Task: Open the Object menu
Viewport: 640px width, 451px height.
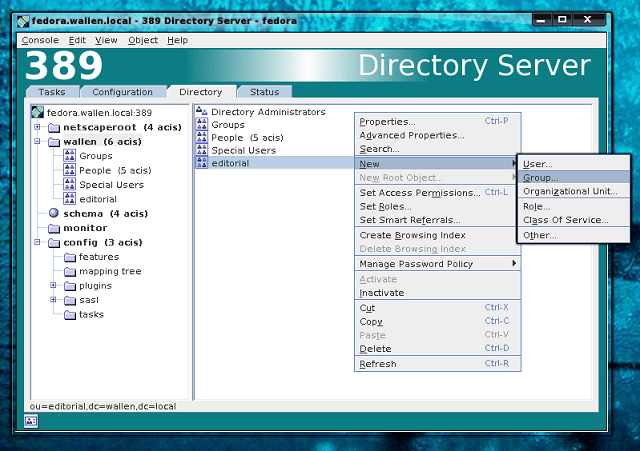Action: (x=143, y=40)
